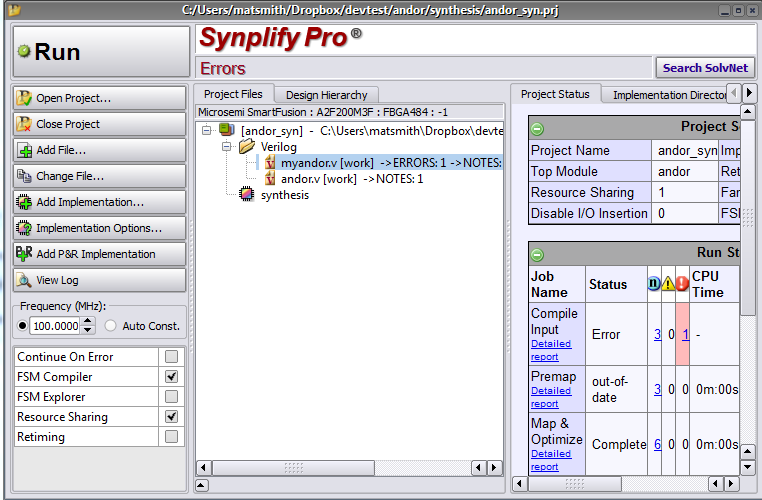Click the Close Project icon
The width and height of the screenshot is (762, 500).
click(x=25, y=124)
